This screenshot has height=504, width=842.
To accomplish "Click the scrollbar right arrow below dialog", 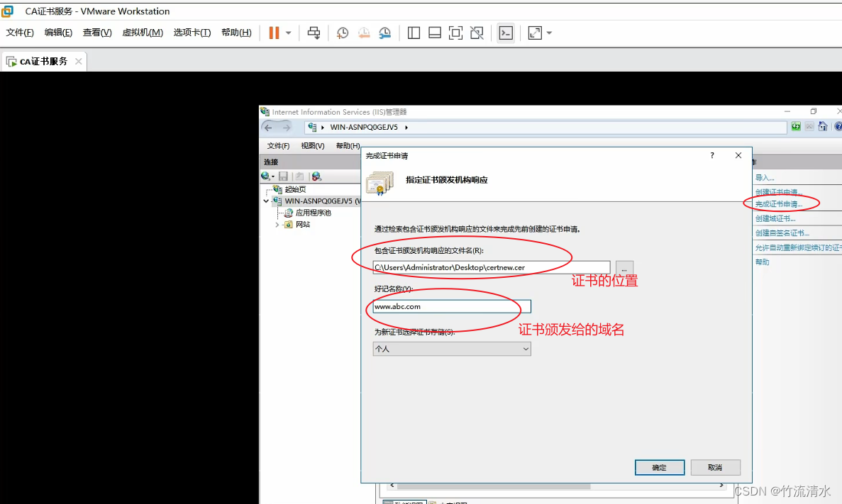I will click(x=721, y=486).
